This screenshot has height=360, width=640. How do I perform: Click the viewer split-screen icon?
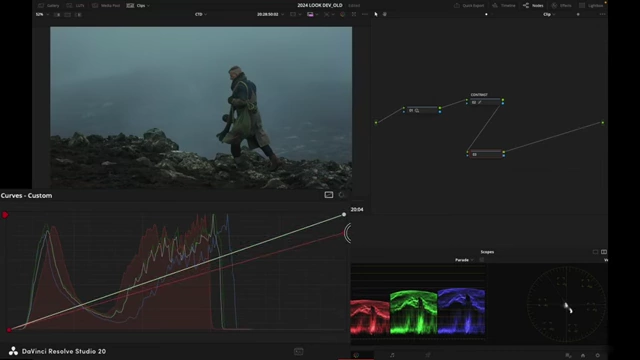(x=293, y=14)
